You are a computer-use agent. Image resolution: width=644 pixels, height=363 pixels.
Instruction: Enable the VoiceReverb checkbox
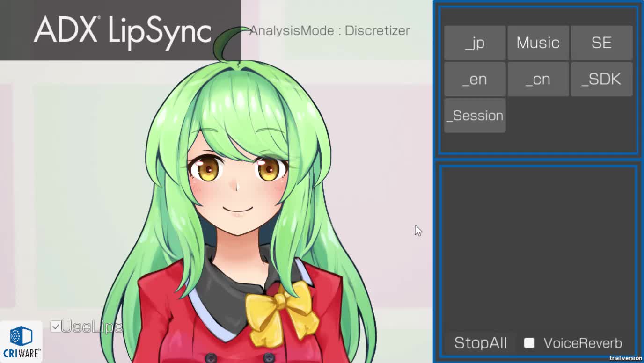click(x=529, y=343)
